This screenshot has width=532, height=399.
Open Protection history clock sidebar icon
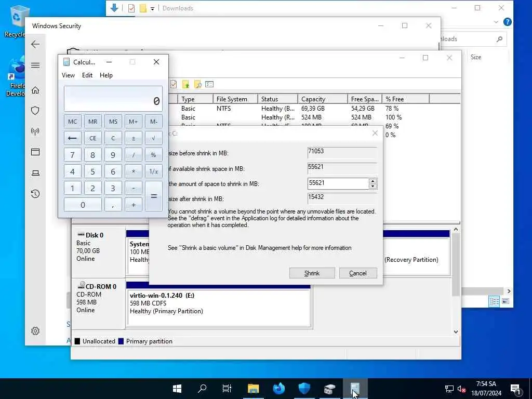[x=35, y=194]
